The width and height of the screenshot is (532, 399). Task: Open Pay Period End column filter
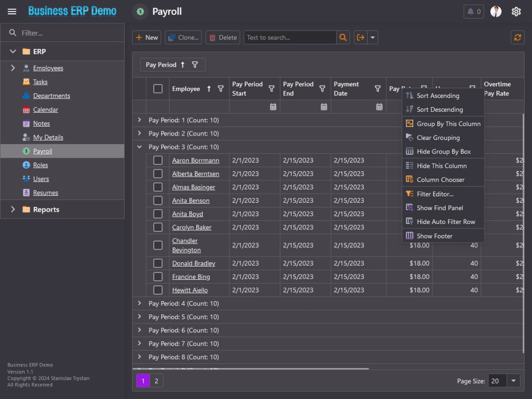pos(322,88)
